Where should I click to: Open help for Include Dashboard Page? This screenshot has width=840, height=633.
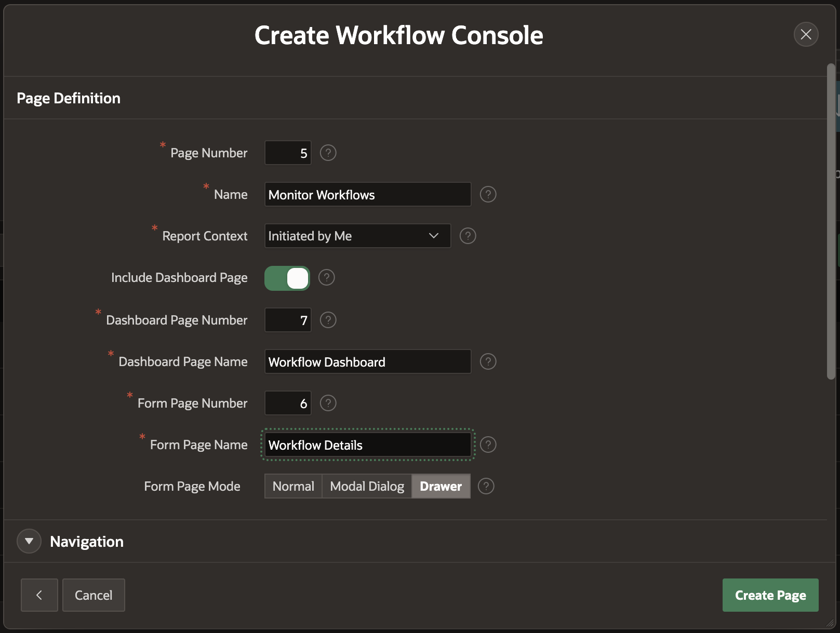click(326, 277)
